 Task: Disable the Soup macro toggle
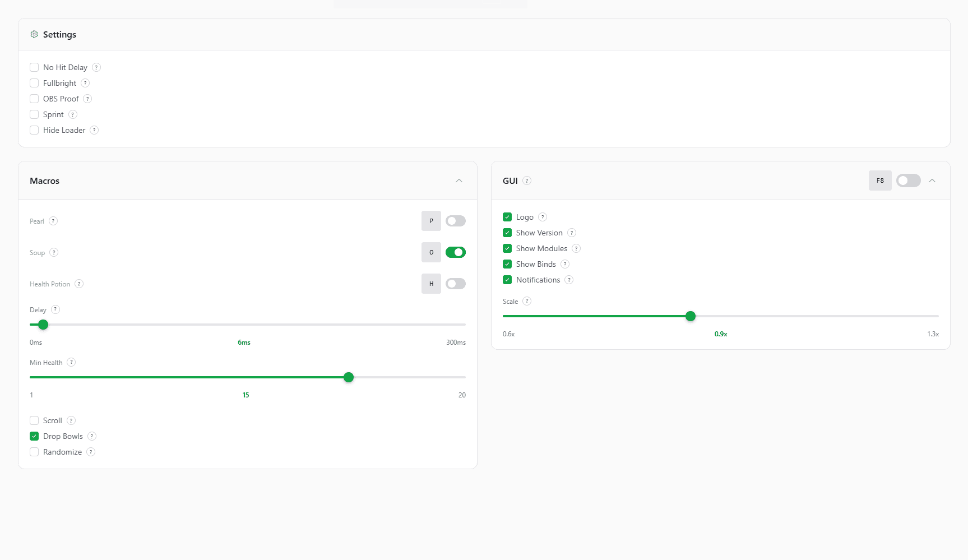(x=455, y=252)
